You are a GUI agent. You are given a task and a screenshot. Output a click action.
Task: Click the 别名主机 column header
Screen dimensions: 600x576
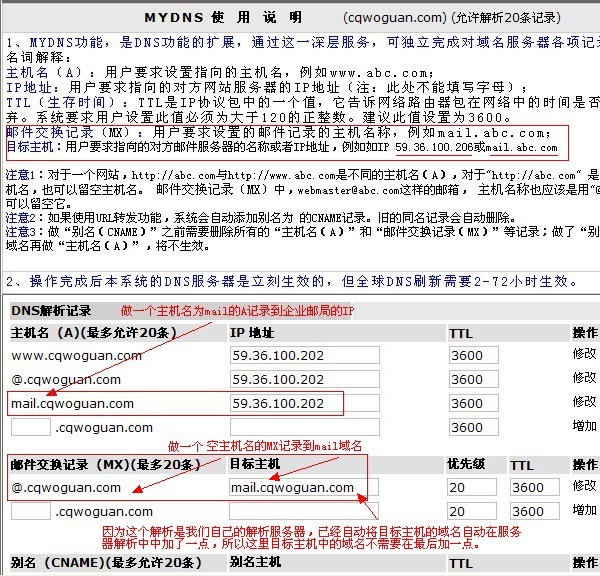(x=255, y=562)
